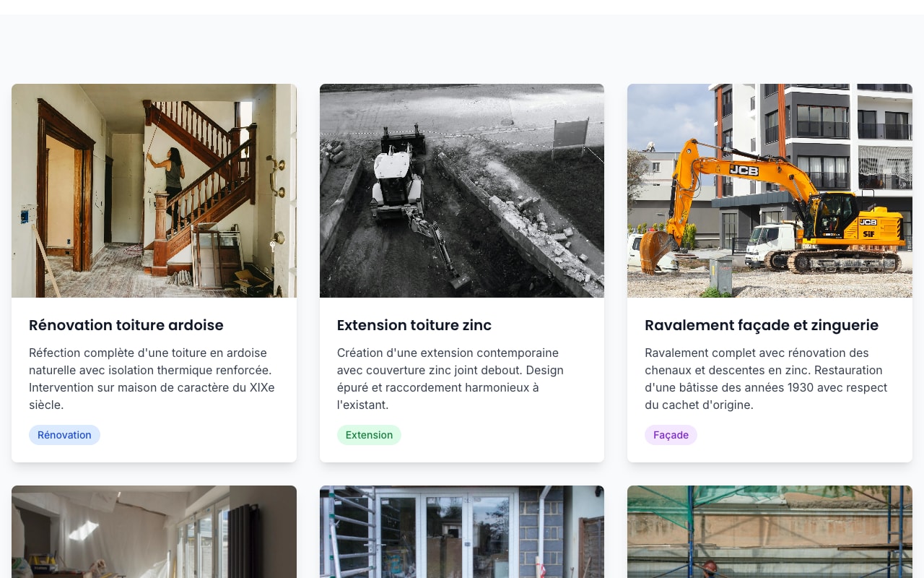The width and height of the screenshot is (924, 578).
Task: Select the blue "Rénovation" tag
Action: [x=64, y=435]
